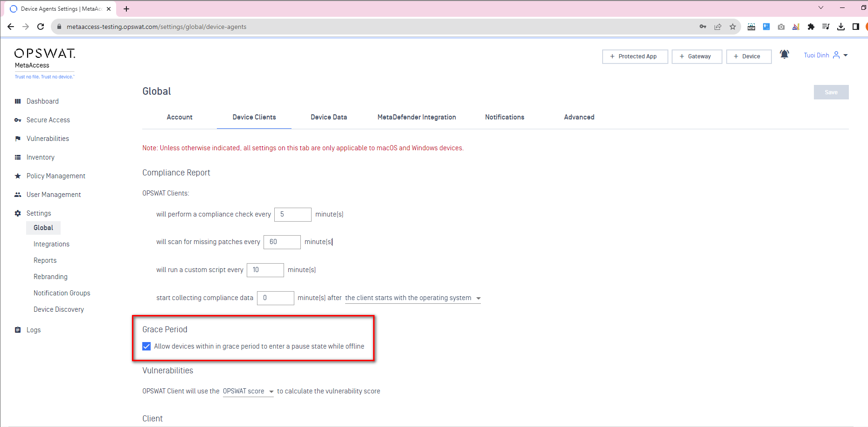868x427 pixels.
Task: Open the browser Downloads icon
Action: coord(841,27)
